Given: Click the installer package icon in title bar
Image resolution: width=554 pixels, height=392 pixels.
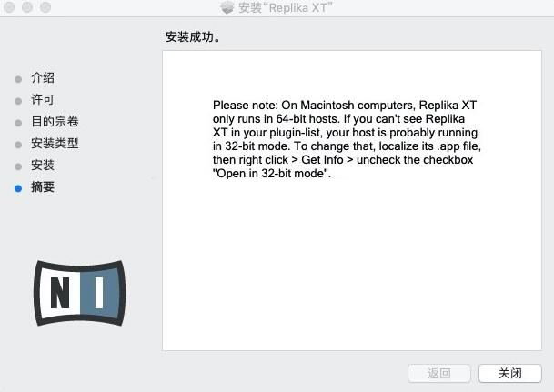Looking at the screenshot, I should tap(227, 7).
